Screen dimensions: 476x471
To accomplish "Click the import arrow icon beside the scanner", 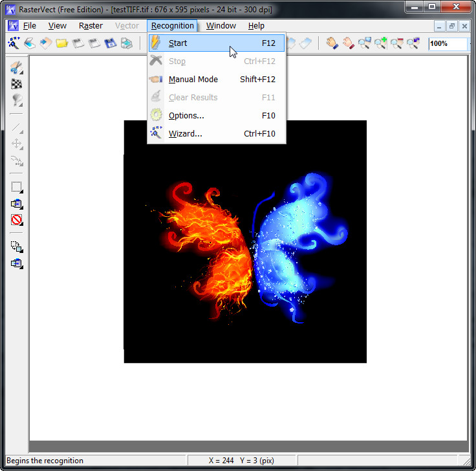I will (x=46, y=43).
